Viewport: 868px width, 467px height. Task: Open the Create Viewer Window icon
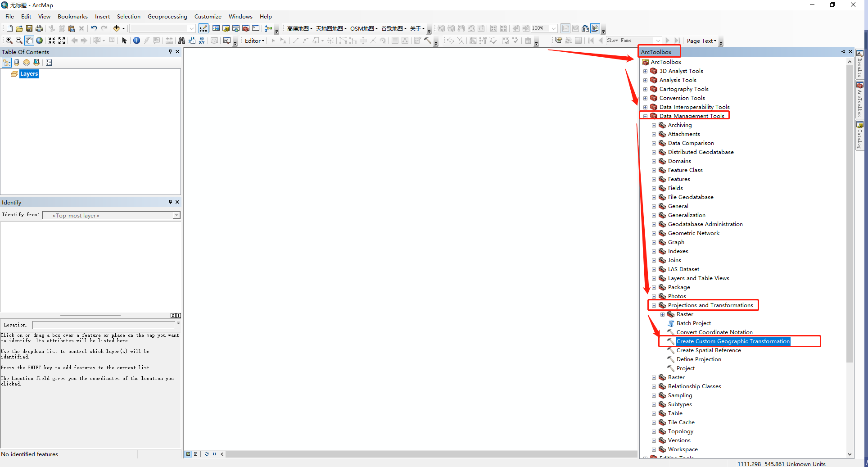(227, 41)
